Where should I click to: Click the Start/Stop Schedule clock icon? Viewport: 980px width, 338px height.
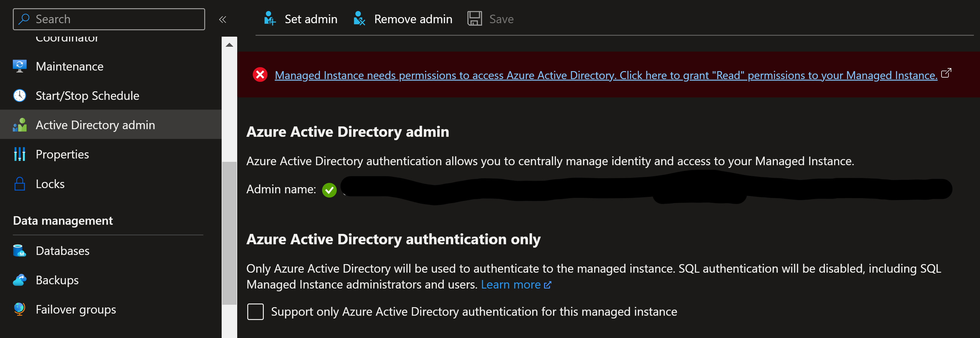[x=20, y=96]
